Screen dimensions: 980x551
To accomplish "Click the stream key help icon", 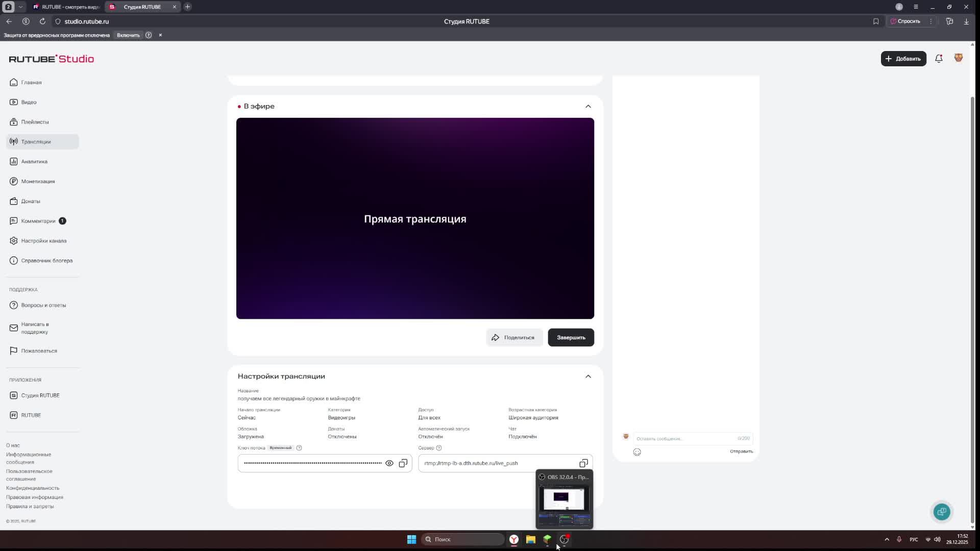I will click(299, 448).
